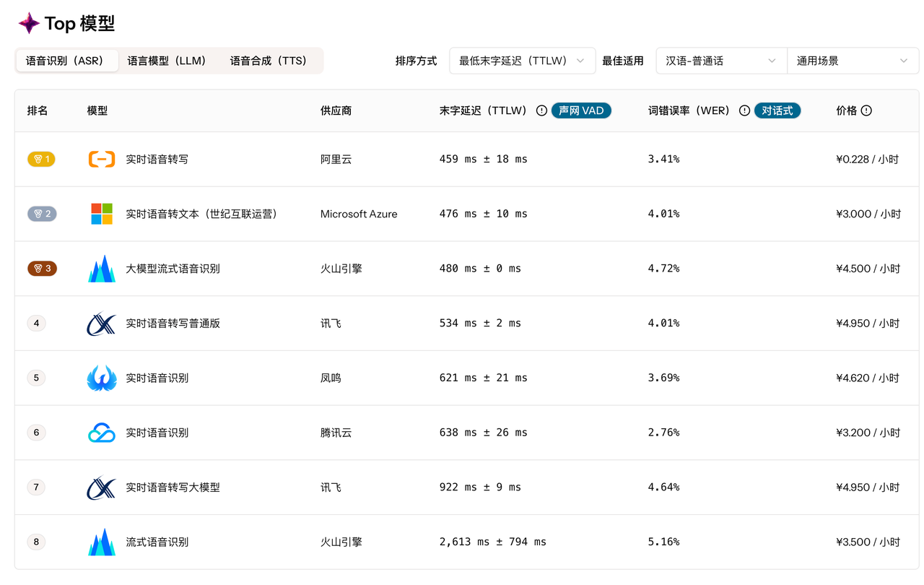This screenshot has width=924, height=585.
Task: Expand the 通用场景 scenario dropdown
Action: (853, 61)
